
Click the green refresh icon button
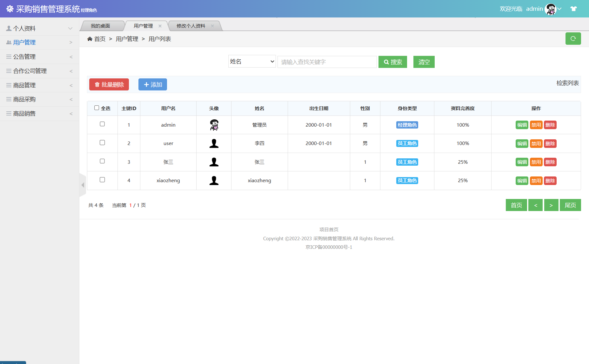[573, 39]
